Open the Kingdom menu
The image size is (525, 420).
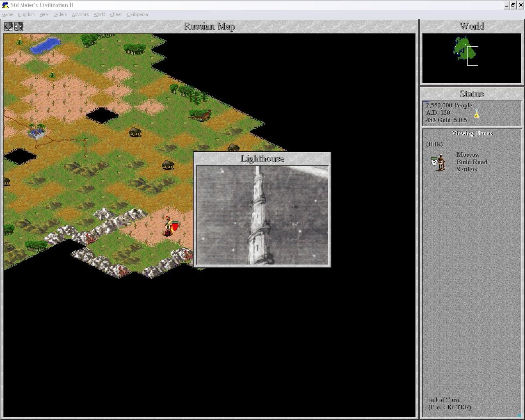tap(26, 14)
